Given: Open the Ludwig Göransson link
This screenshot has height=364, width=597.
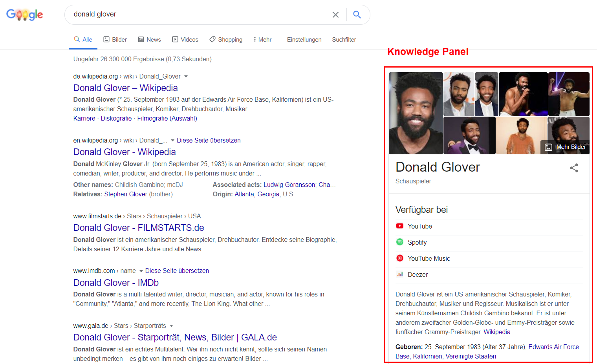Looking at the screenshot, I should [289, 185].
